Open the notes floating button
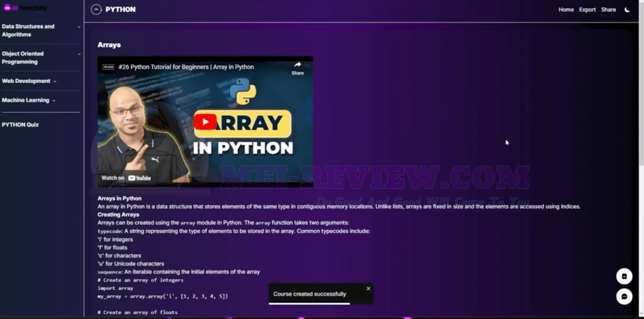This screenshot has width=644, height=319. coord(624,276)
